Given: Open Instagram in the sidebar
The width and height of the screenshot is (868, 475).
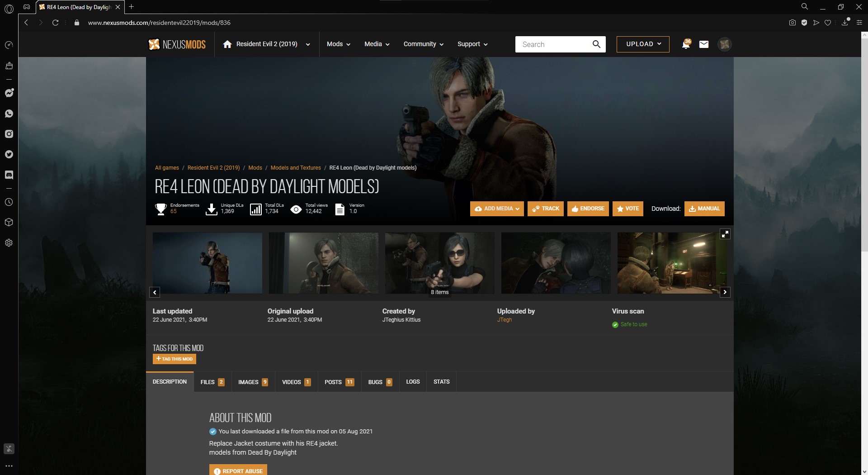Looking at the screenshot, I should tap(9, 134).
